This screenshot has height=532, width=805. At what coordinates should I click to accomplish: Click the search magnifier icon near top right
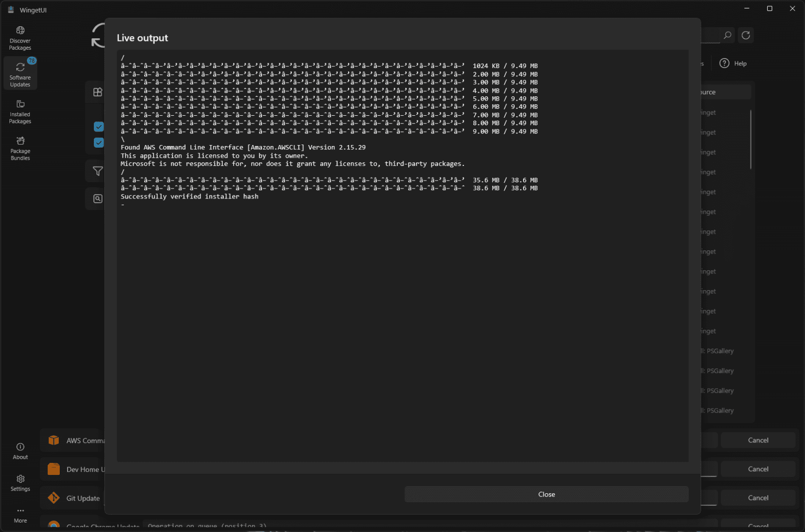pos(727,35)
